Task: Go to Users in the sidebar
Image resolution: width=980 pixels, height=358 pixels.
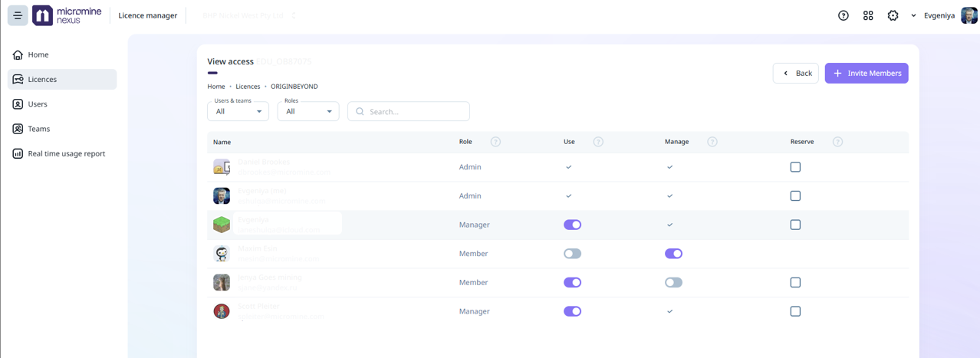Action: pyautogui.click(x=38, y=104)
